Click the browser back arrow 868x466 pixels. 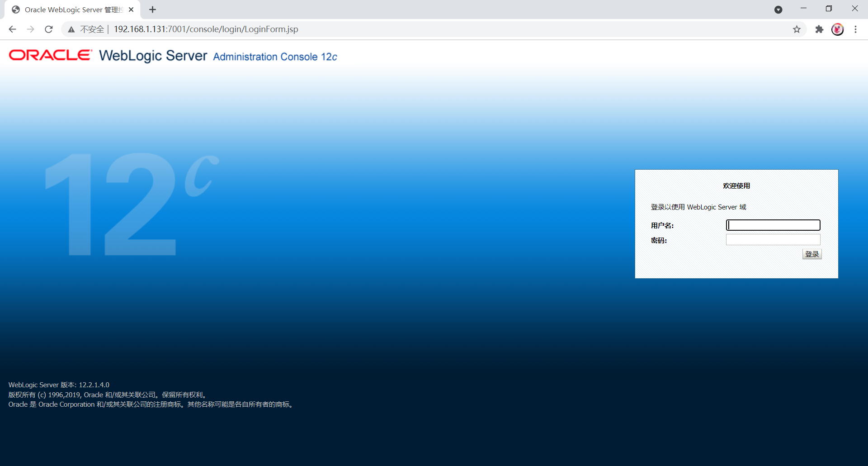pos(12,29)
